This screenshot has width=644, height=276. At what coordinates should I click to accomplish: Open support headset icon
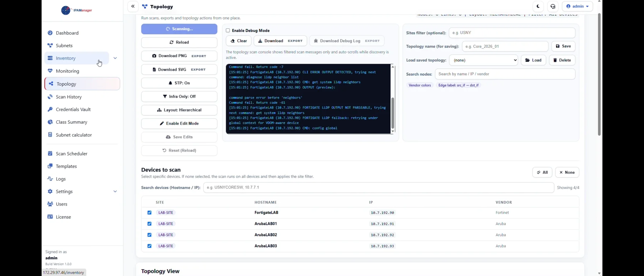point(553,6)
